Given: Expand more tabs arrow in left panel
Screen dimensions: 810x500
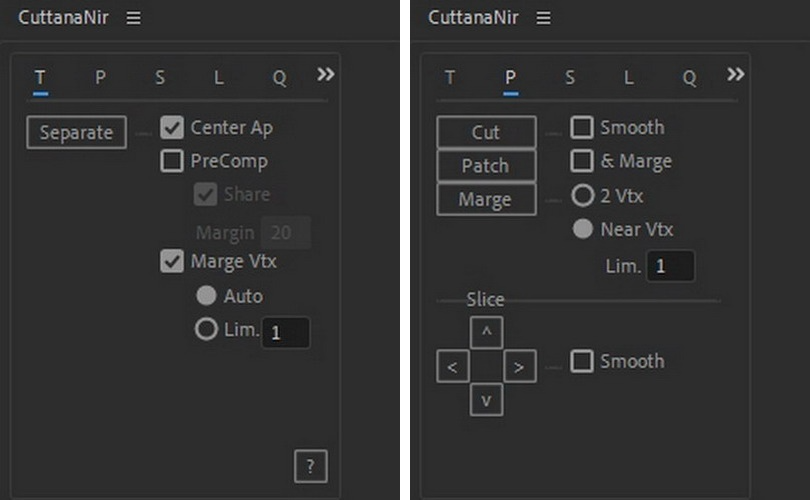Looking at the screenshot, I should pyautogui.click(x=325, y=74).
